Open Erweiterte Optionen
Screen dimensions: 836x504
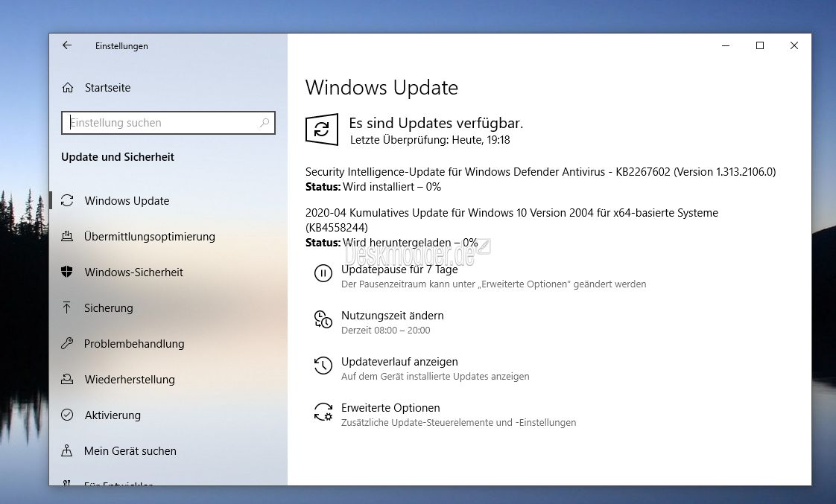[390, 408]
